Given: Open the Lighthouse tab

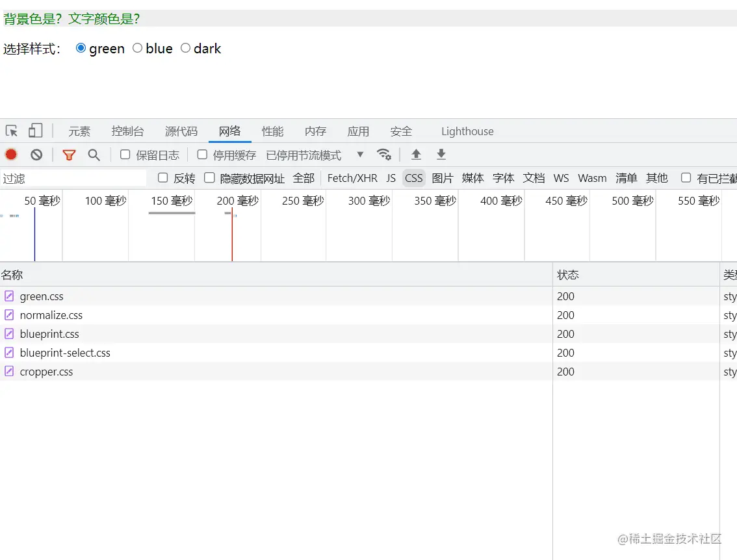Looking at the screenshot, I should (x=467, y=131).
